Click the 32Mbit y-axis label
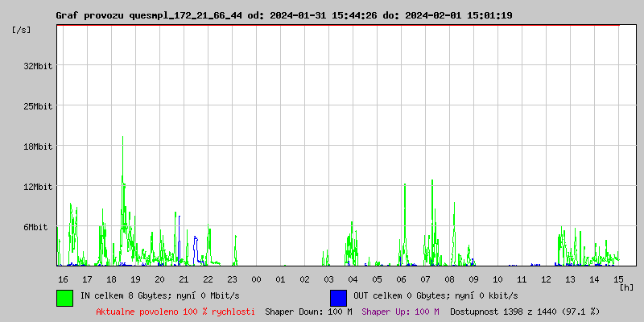The image size is (644, 322). (x=38, y=66)
